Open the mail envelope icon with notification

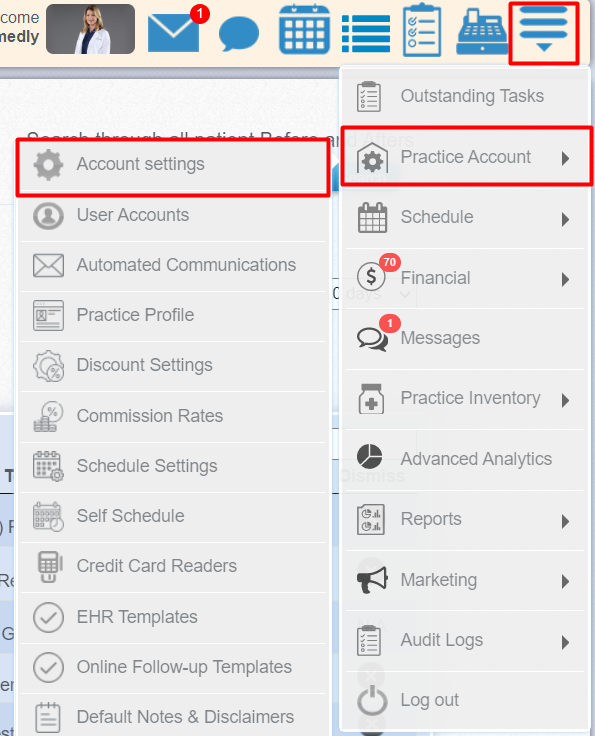pyautogui.click(x=174, y=32)
